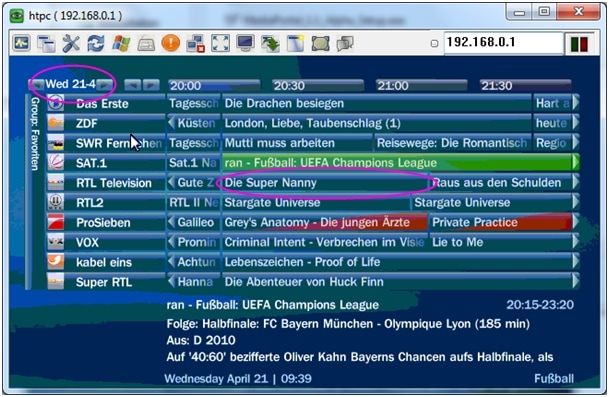Expand SAT.1 row right arrow

pos(576,162)
